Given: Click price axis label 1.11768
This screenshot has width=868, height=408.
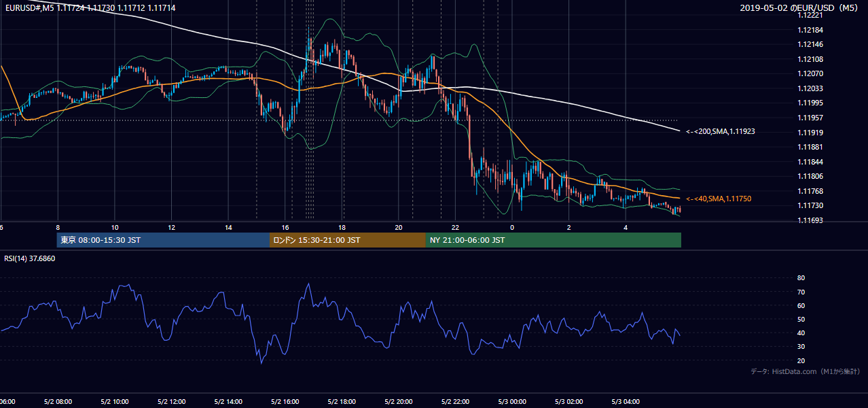Looking at the screenshot, I should pos(810,191).
